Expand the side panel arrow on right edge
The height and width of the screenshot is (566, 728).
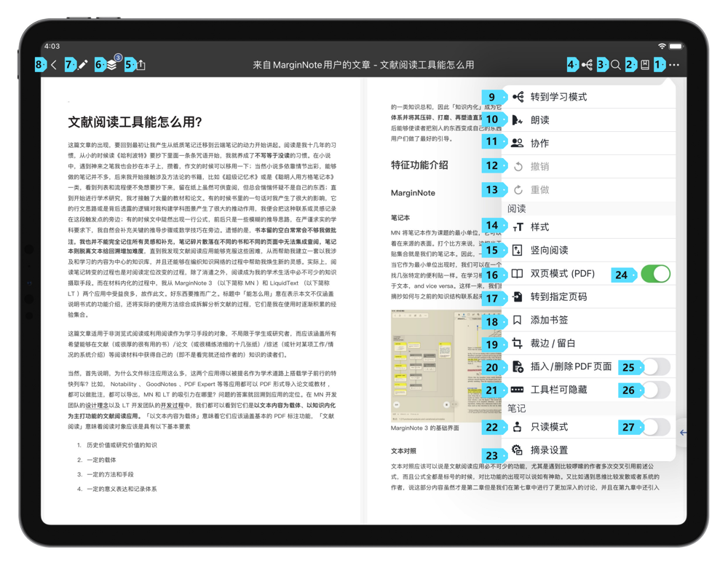(683, 433)
